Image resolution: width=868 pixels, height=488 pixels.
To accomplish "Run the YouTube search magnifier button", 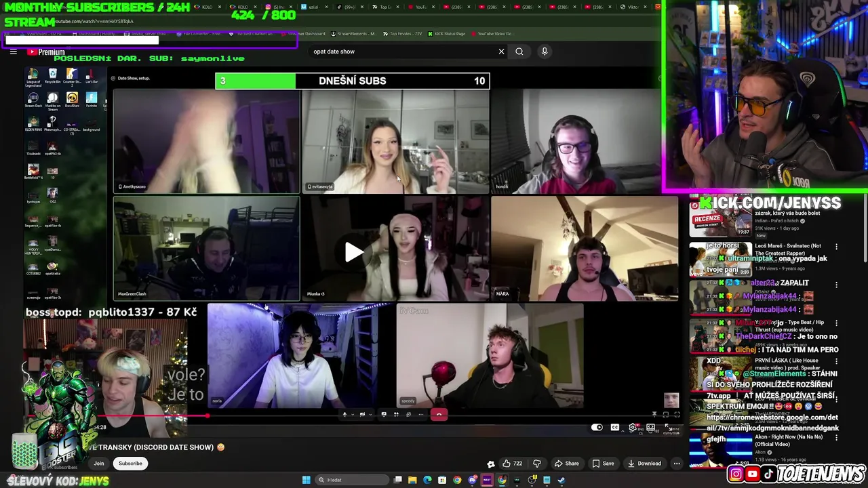I will click(519, 52).
